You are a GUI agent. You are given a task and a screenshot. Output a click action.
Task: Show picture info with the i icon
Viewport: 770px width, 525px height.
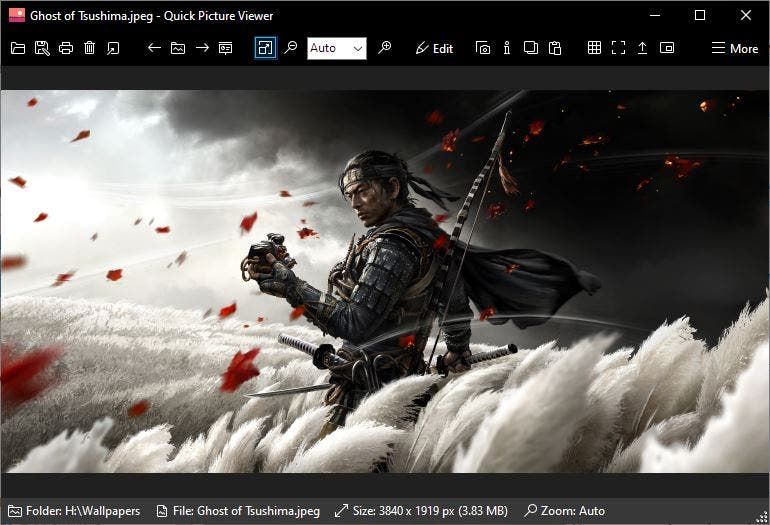point(507,48)
